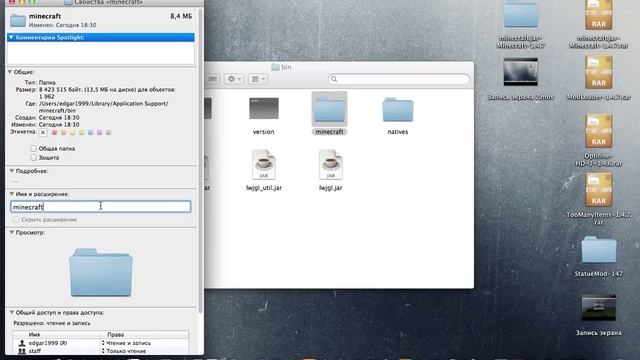Image resolution: width=640 pixels, height=360 pixels.
Task: Select the lwjgl.jar file
Action: pyautogui.click(x=331, y=164)
